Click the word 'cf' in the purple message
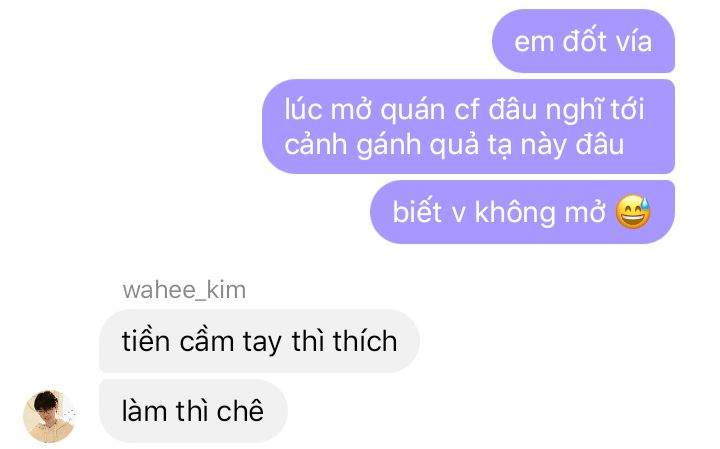Image resolution: width=720 pixels, height=449 pixels. [x=466, y=110]
